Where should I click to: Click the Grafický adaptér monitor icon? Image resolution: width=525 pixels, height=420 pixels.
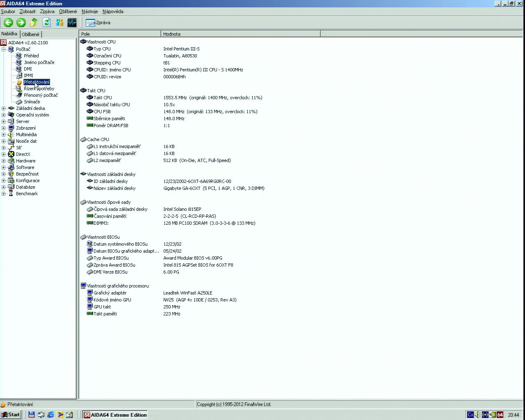pos(90,293)
